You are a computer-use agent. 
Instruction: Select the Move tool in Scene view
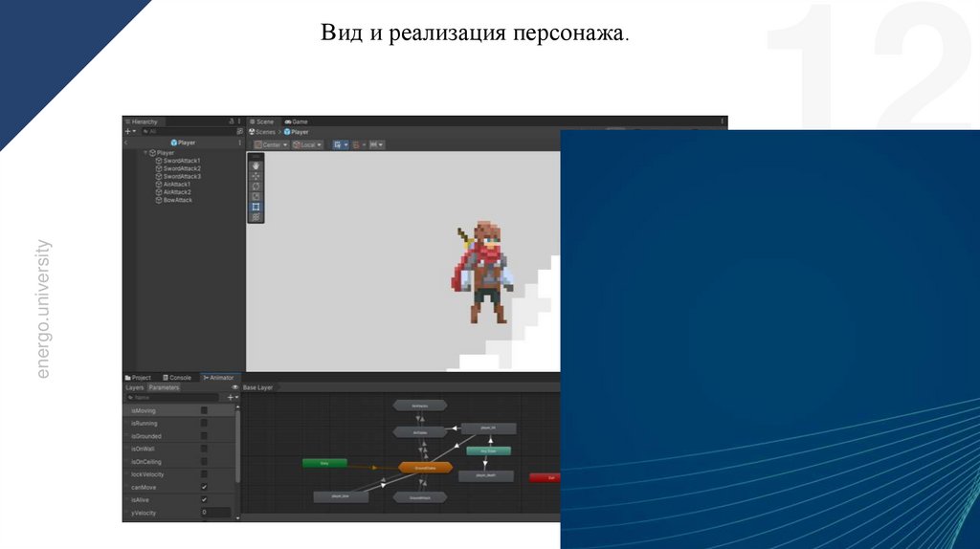[256, 176]
